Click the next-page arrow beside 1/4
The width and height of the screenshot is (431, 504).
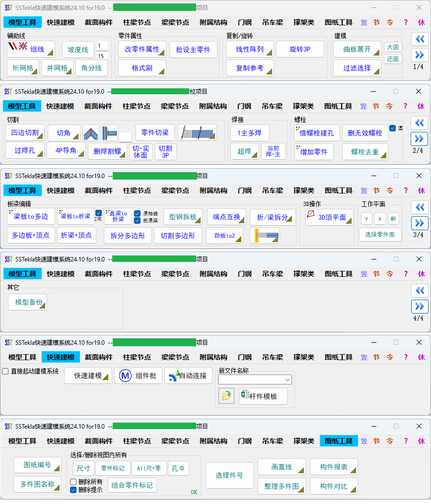[x=420, y=55]
